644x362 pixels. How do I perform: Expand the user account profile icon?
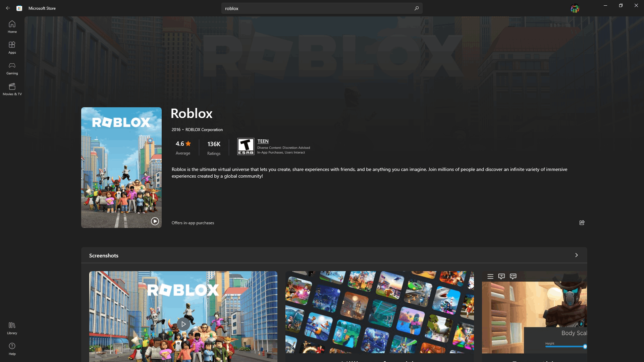(x=575, y=8)
